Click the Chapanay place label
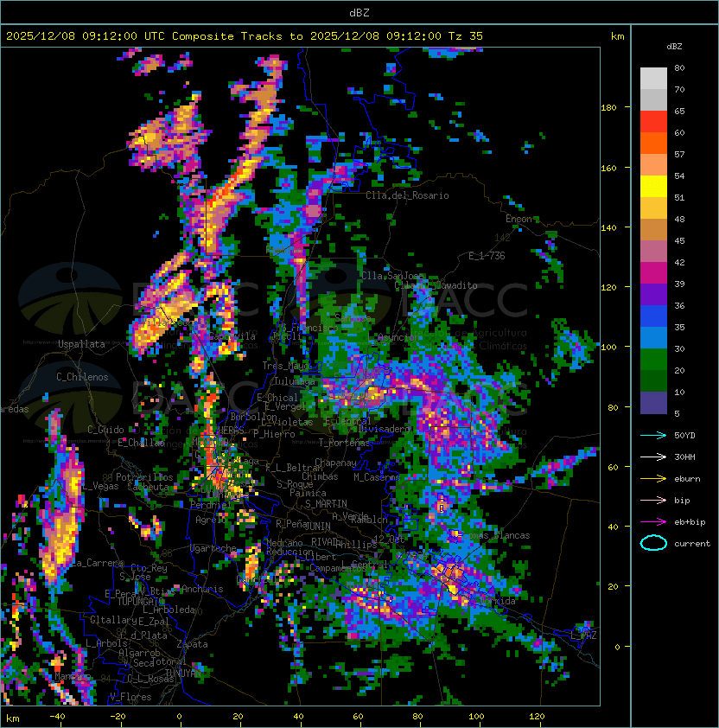719x728 pixels. pyautogui.click(x=335, y=463)
